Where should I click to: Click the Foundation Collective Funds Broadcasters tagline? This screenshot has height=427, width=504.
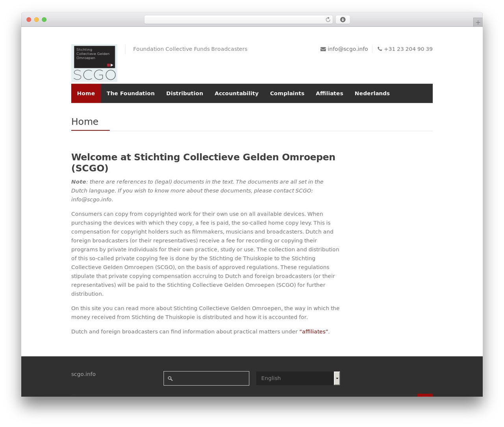pyautogui.click(x=190, y=49)
